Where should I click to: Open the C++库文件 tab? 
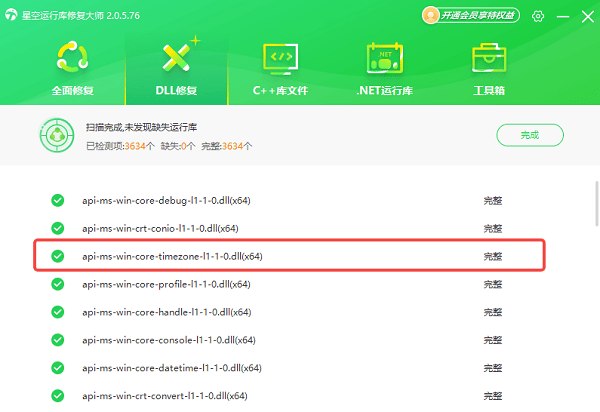point(280,69)
